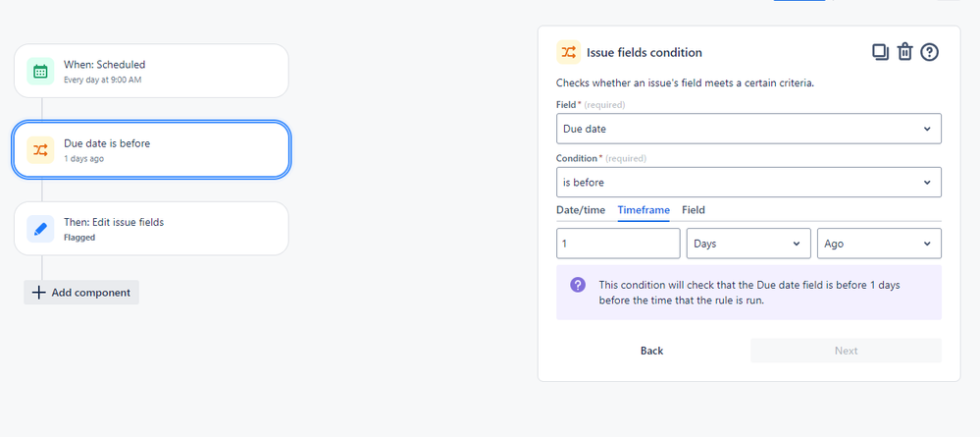
Task: Click the Issue fields condition header icon
Action: click(x=568, y=52)
